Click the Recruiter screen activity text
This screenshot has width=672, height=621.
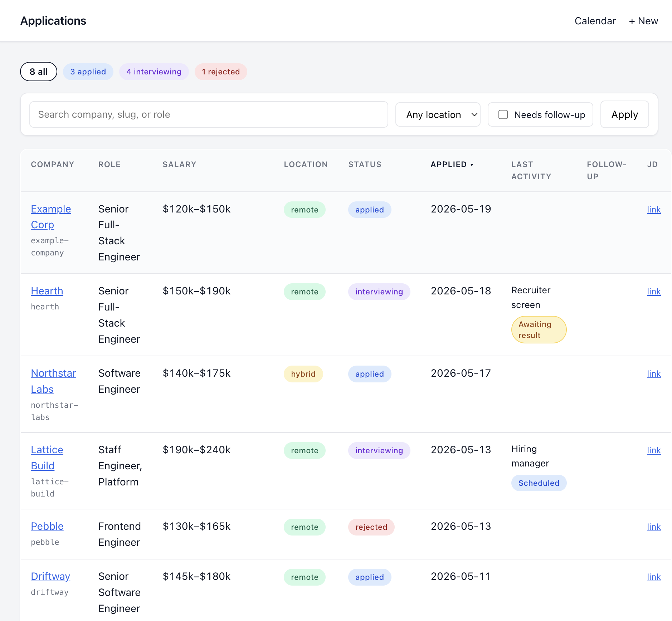[x=531, y=297]
